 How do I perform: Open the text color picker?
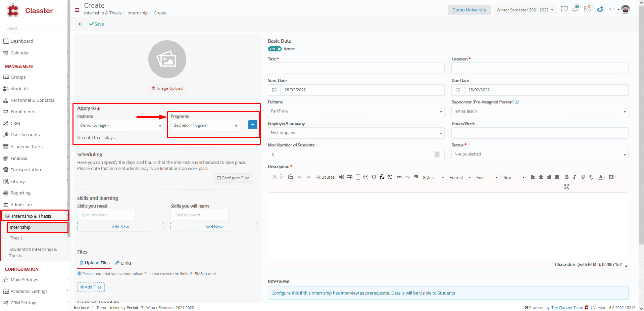(602, 177)
